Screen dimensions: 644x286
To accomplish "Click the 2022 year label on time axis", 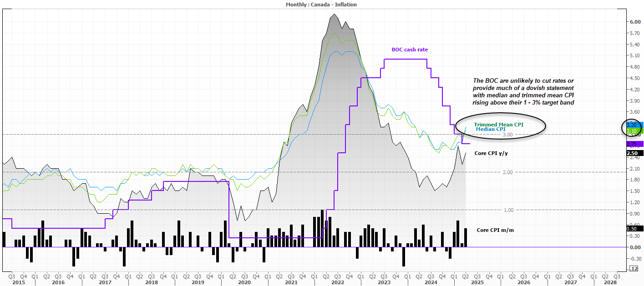I will 337,282.
